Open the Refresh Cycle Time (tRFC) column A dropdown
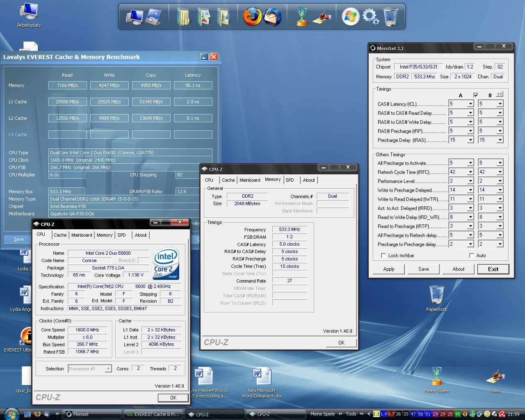Screen dimensions: 525x420 470,172
